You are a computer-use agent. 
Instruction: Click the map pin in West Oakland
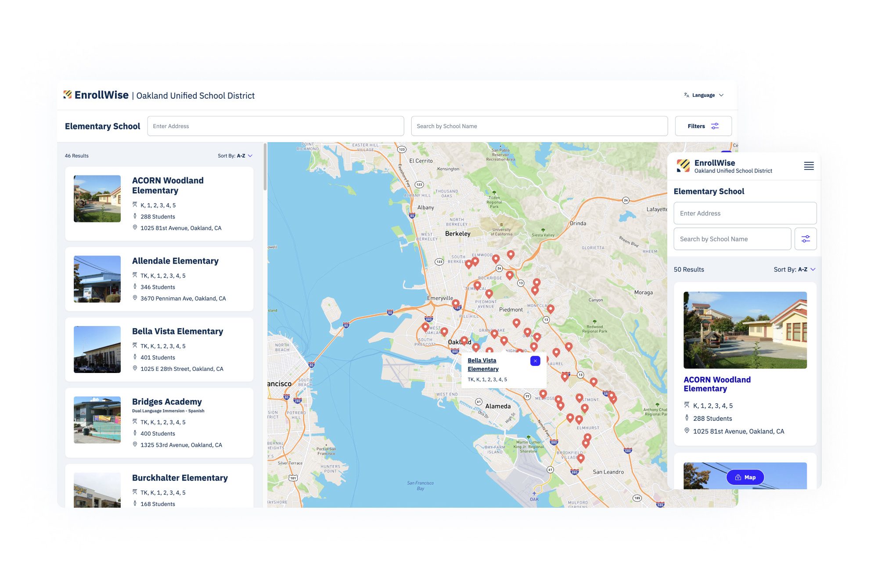click(425, 326)
